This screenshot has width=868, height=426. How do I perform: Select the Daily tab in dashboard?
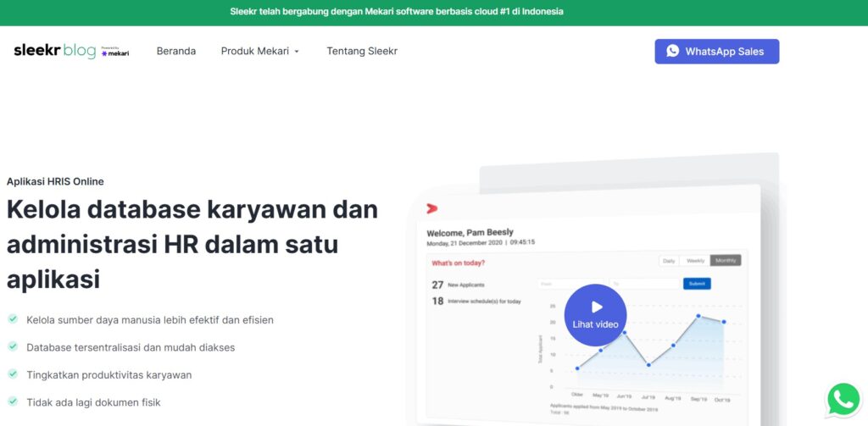tap(670, 261)
